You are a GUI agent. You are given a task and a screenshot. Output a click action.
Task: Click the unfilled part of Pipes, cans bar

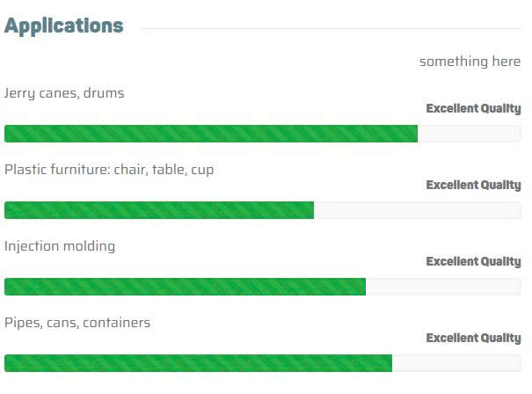click(x=456, y=363)
